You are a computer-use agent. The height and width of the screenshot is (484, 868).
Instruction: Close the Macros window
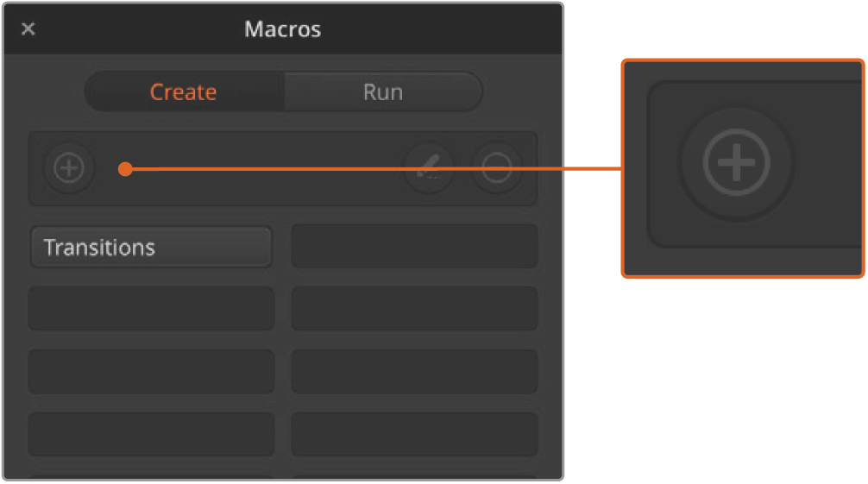pyautogui.click(x=28, y=29)
